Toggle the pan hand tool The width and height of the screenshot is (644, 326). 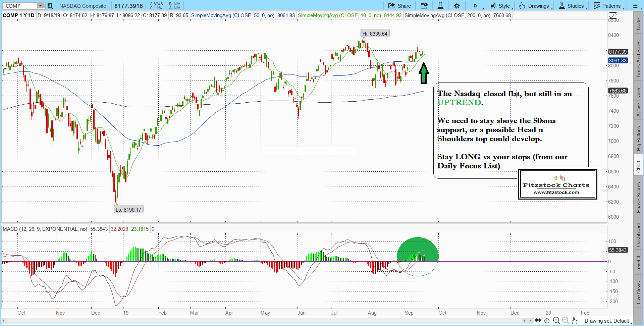click(x=575, y=321)
